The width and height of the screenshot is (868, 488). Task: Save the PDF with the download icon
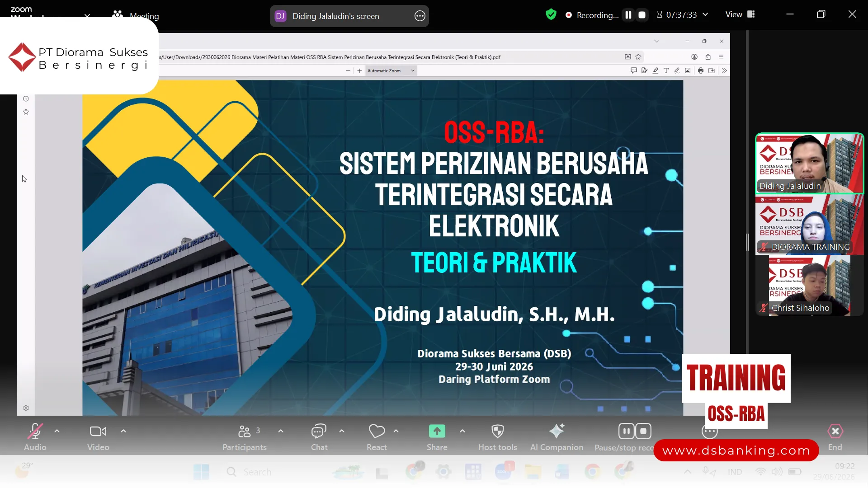point(712,71)
